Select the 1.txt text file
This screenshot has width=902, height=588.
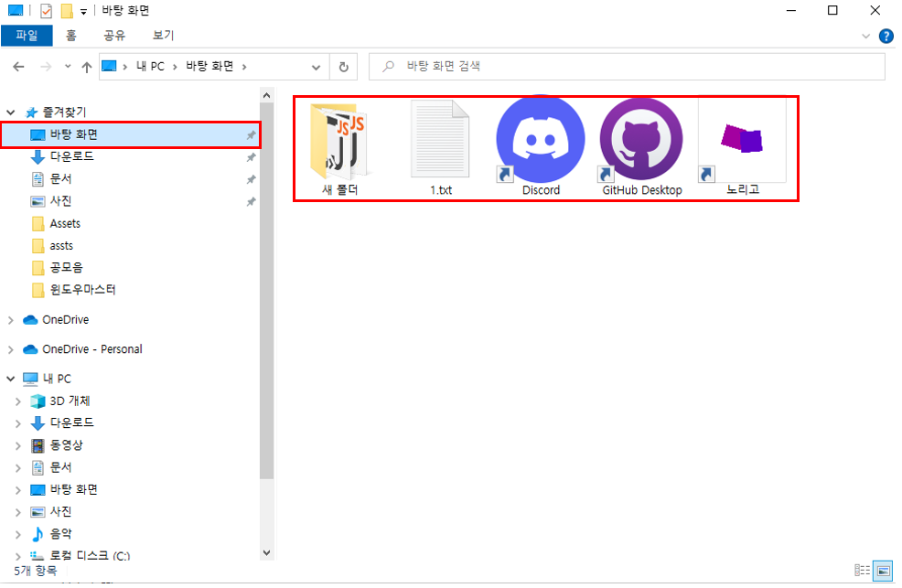441,148
